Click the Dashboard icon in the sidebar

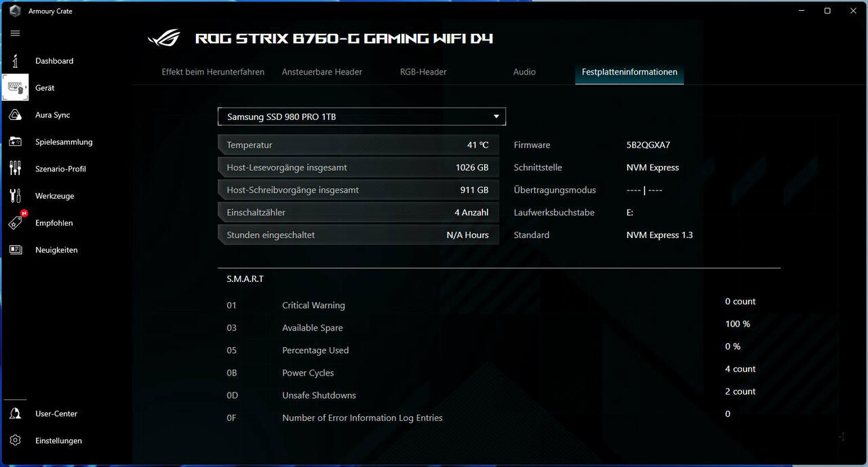pyautogui.click(x=15, y=61)
